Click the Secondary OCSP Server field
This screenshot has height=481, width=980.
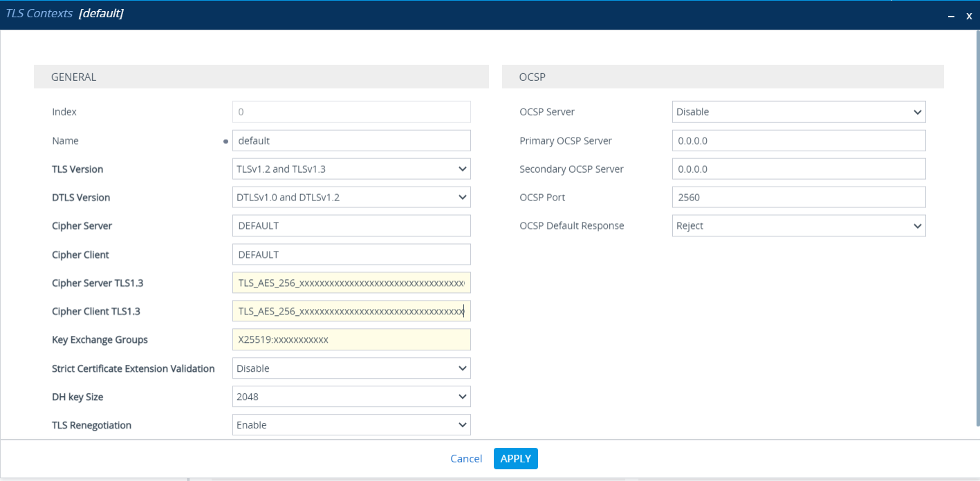point(798,169)
